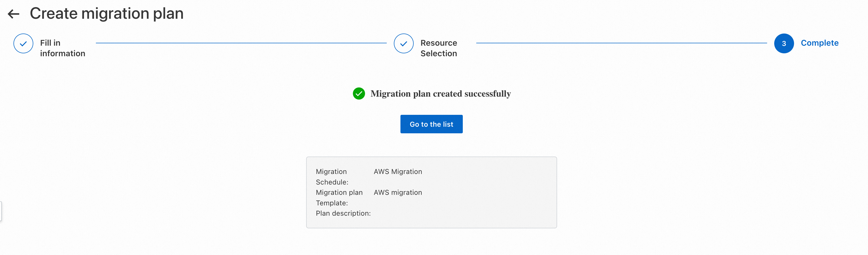Click the collapsed side tab on left edge
This screenshot has width=868, height=255.
[1, 211]
